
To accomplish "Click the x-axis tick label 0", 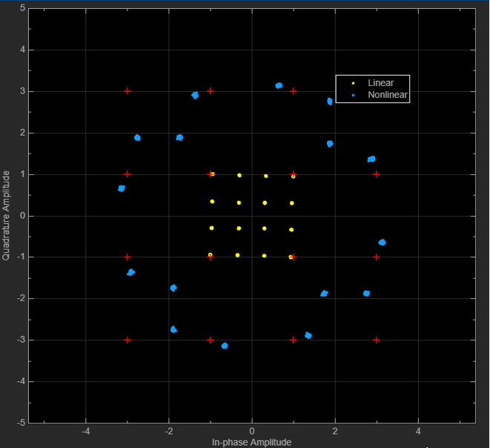I will (252, 431).
